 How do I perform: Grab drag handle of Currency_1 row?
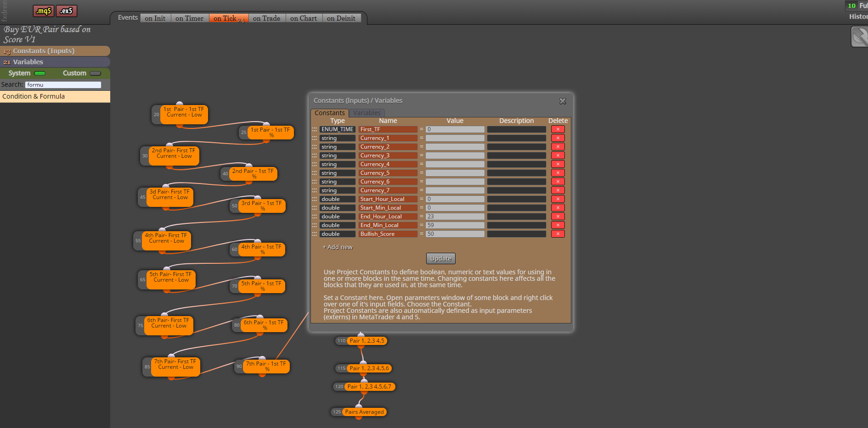pyautogui.click(x=315, y=138)
